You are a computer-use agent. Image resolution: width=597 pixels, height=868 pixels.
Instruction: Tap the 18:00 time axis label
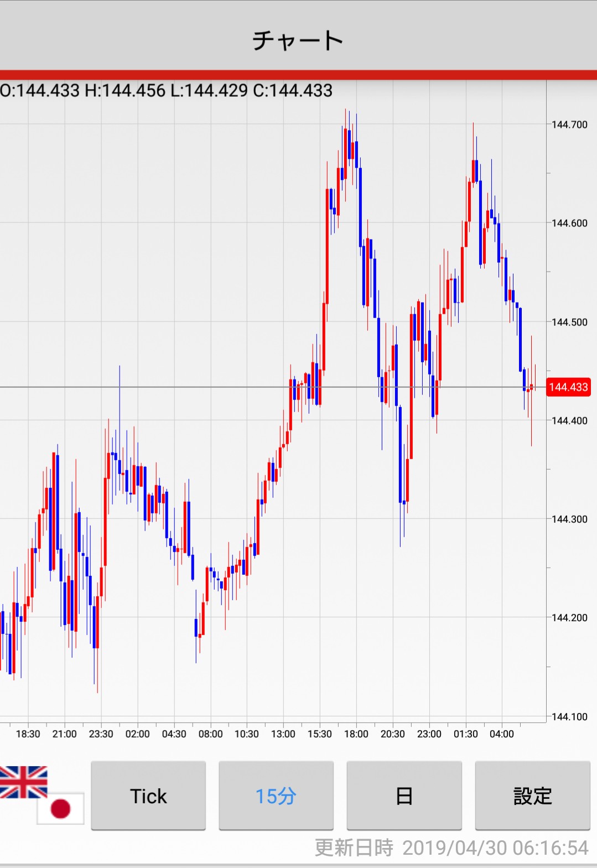click(356, 734)
